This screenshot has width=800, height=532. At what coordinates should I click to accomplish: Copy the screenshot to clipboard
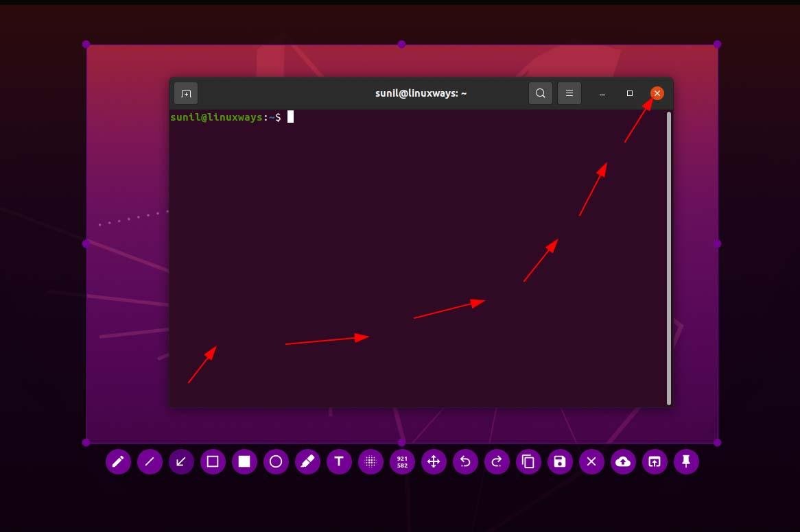click(528, 462)
